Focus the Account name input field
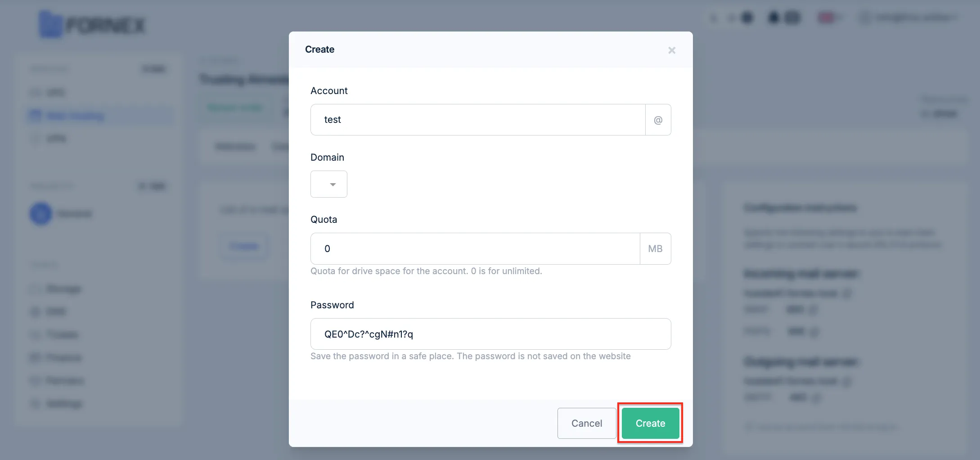Image resolution: width=980 pixels, height=460 pixels. 478,120
